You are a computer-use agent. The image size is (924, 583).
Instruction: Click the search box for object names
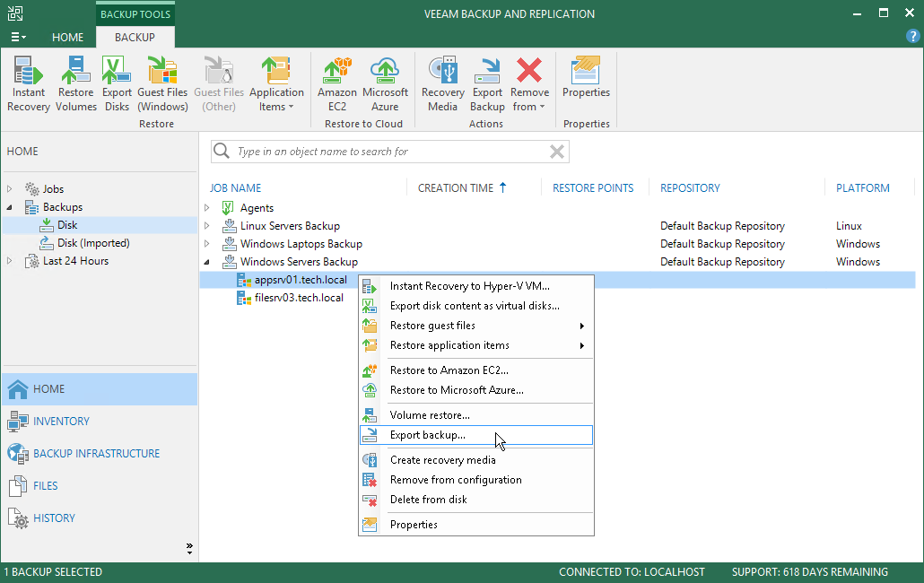click(390, 152)
